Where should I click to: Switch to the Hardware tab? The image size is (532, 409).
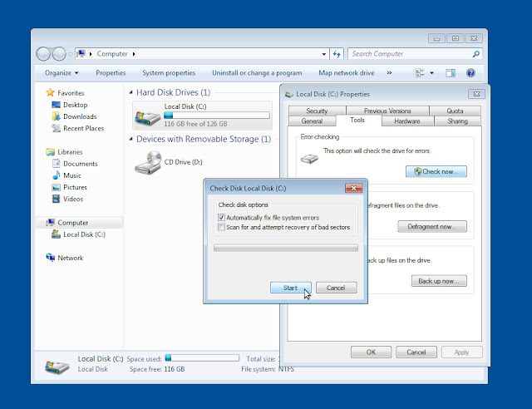(x=407, y=121)
